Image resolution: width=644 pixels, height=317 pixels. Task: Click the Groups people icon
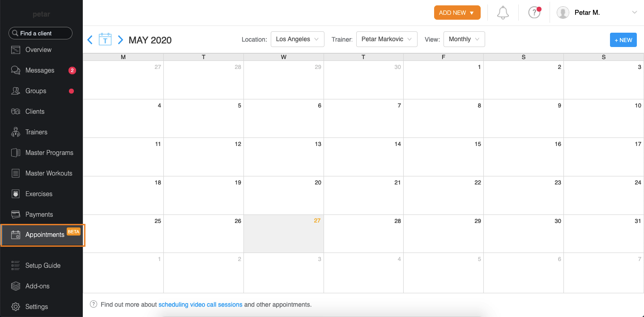(16, 91)
